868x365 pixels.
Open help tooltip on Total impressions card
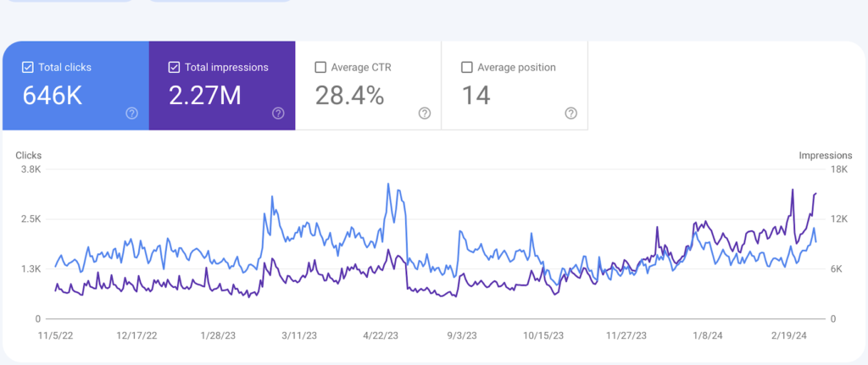(278, 113)
